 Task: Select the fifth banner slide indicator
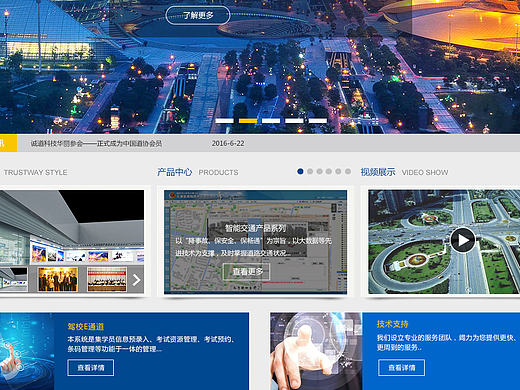point(318,121)
